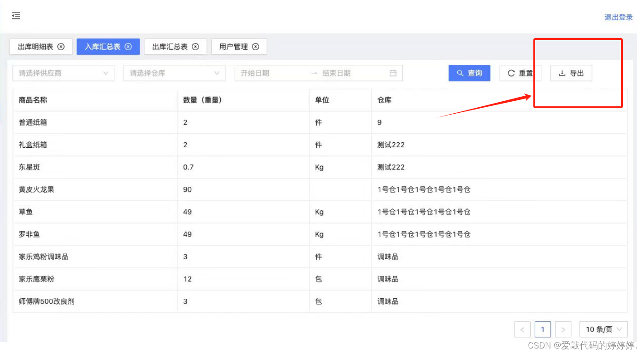The height and width of the screenshot is (354, 644).
Task: Click the search magnifier icon on 查询 button
Action: [x=459, y=73]
